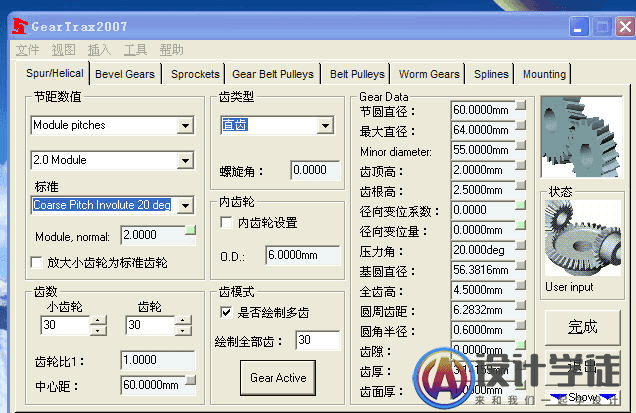Viewport: 636px width, 413px height.
Task: Open the 工具 menu
Action: pos(135,50)
